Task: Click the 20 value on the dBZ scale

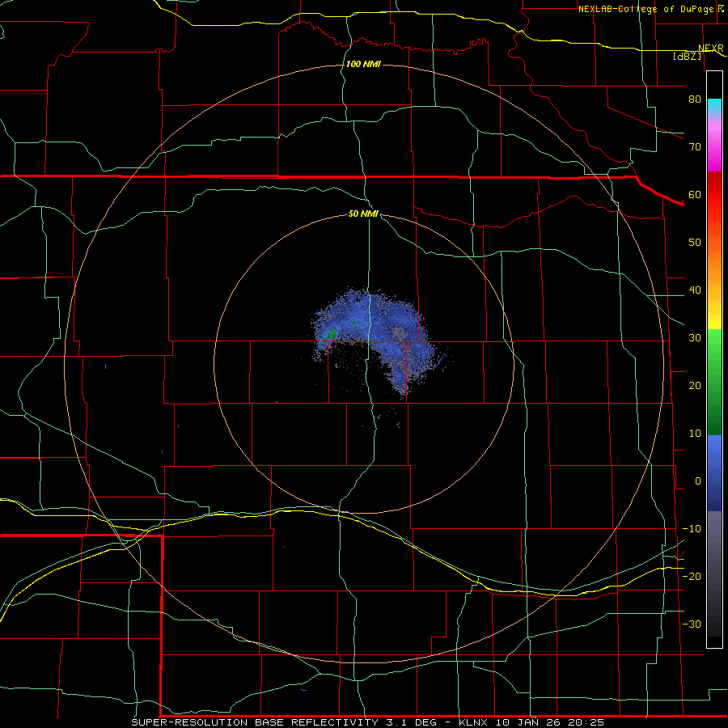Action: click(695, 385)
